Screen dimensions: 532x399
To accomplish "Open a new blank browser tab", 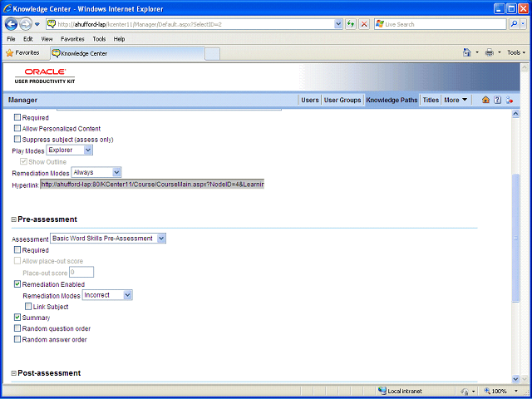I will click(213, 54).
